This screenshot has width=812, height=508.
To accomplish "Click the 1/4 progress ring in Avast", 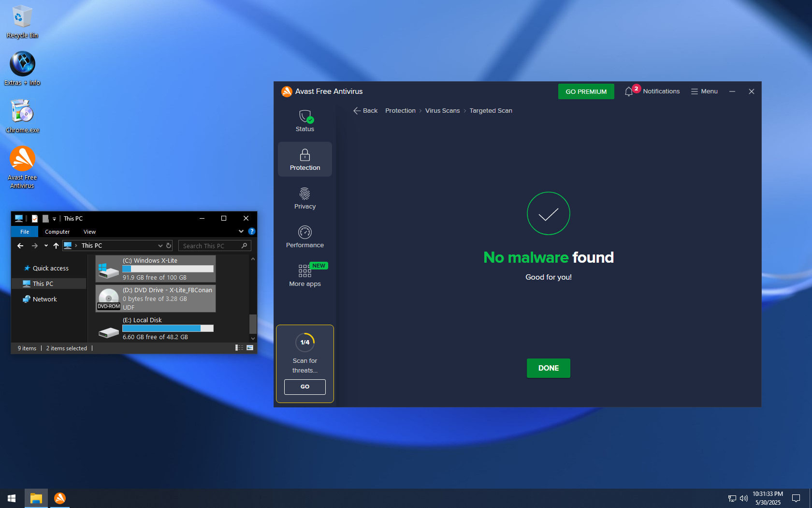I will click(x=305, y=343).
